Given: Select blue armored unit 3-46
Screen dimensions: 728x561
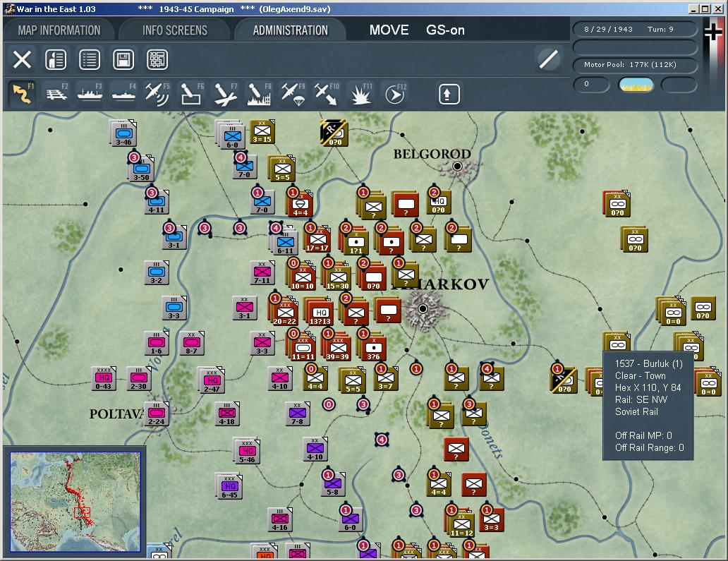Looking at the screenshot, I should pos(123,134).
